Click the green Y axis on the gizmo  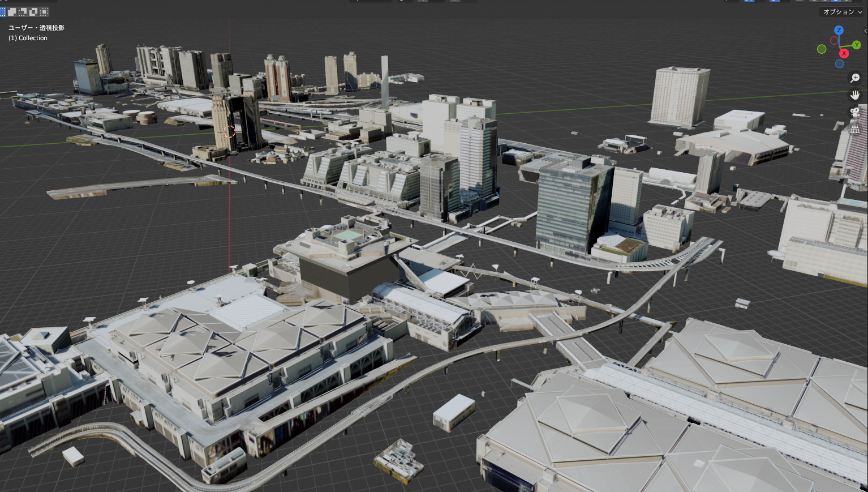point(856,45)
